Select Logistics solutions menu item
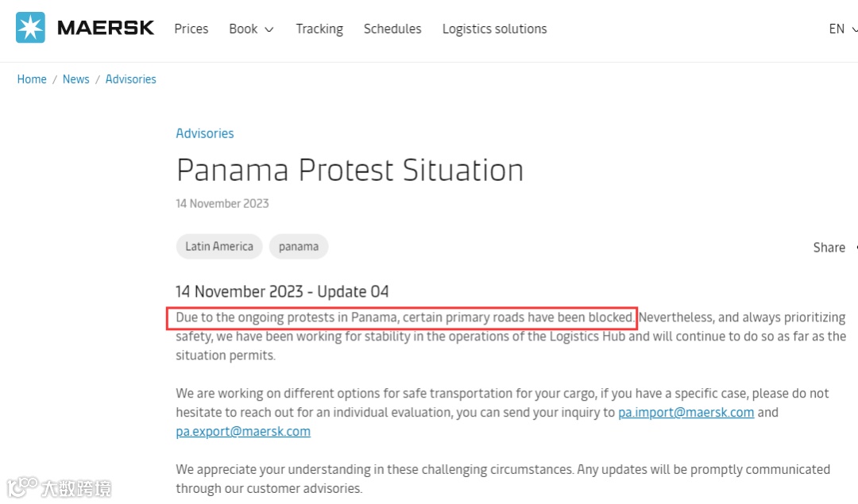This screenshot has height=504, width=858. (x=494, y=29)
